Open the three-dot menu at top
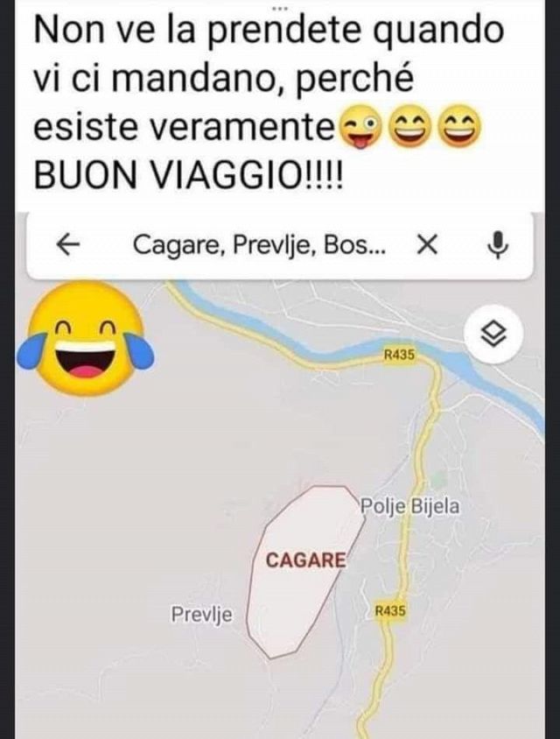 coord(279,7)
